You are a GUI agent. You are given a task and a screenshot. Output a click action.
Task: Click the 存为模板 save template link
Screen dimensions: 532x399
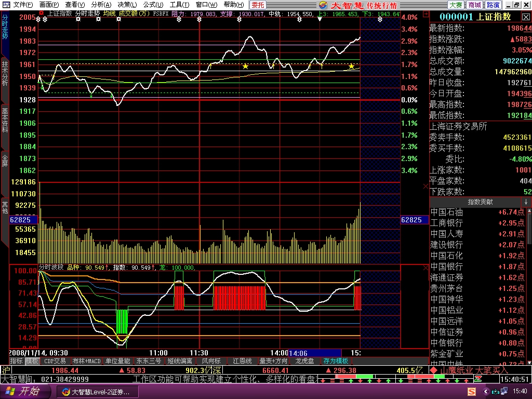pyautogui.click(x=336, y=361)
